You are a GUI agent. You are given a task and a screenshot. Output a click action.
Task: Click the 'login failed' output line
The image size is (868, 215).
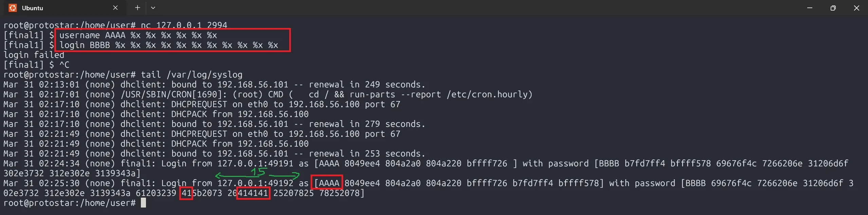click(x=34, y=55)
